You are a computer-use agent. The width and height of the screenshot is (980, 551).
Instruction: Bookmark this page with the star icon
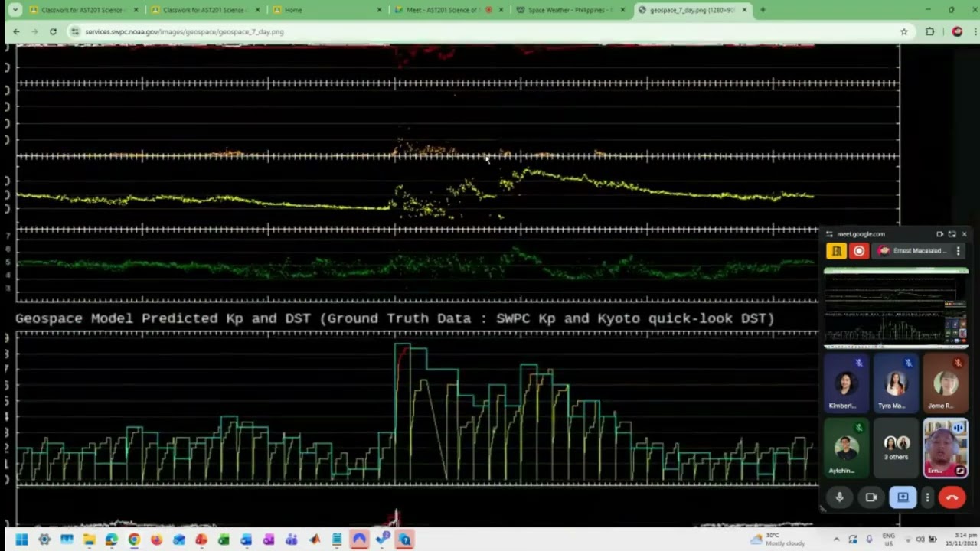pyautogui.click(x=904, y=31)
